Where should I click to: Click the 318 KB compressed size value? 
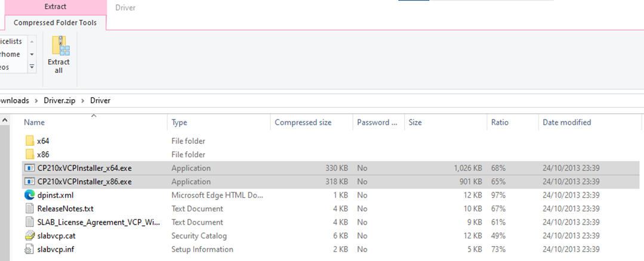tap(337, 182)
